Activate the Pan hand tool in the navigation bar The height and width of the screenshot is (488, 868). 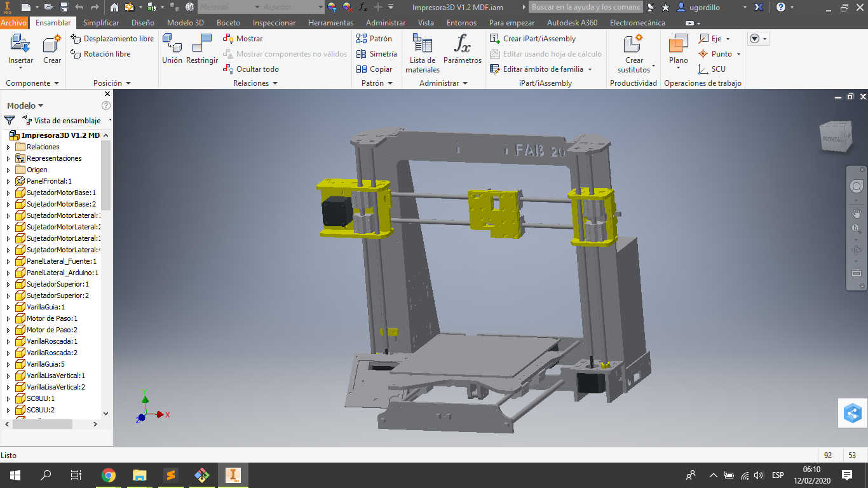tap(857, 212)
